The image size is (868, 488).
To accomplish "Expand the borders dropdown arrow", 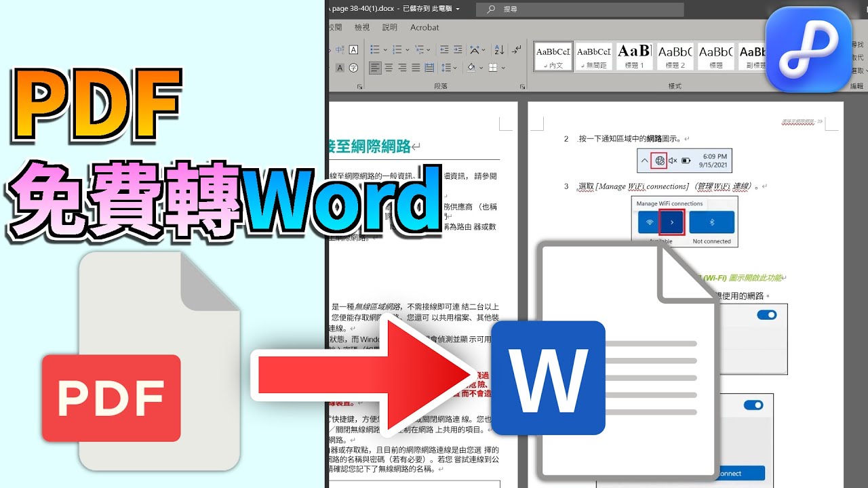I will pyautogui.click(x=503, y=68).
